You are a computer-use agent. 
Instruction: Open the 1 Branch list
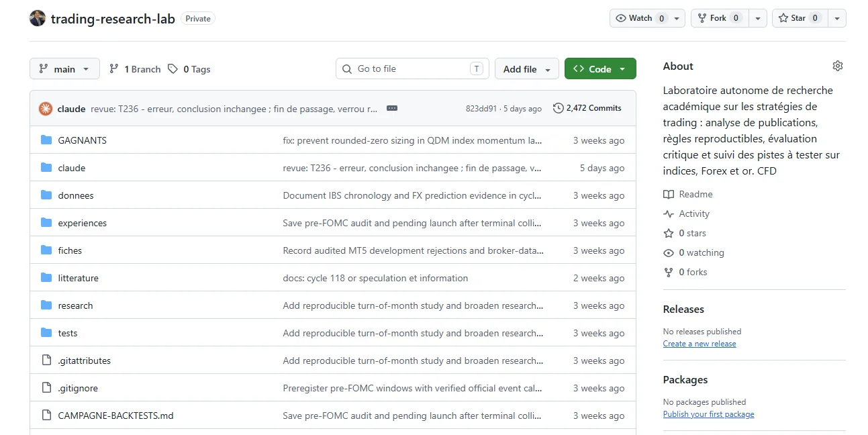(135, 69)
